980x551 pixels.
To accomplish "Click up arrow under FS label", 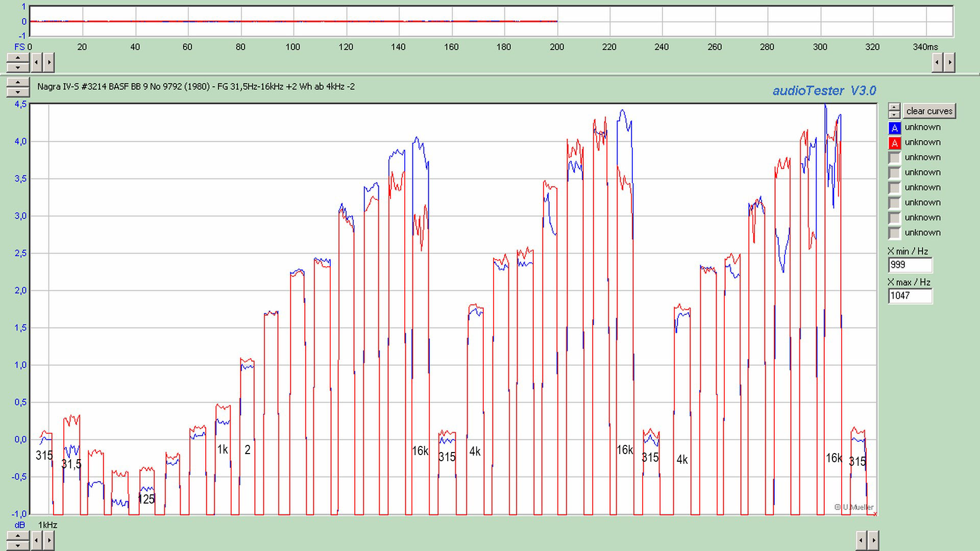I will click(x=18, y=59).
